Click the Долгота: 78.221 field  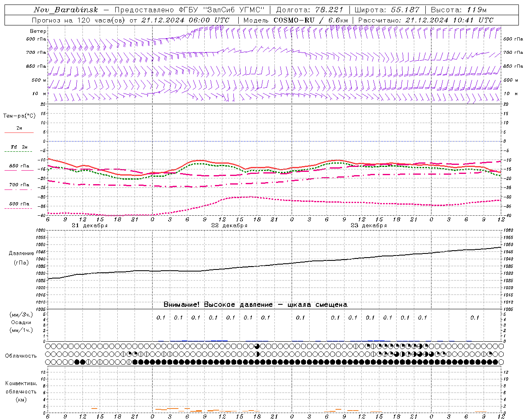point(309,10)
